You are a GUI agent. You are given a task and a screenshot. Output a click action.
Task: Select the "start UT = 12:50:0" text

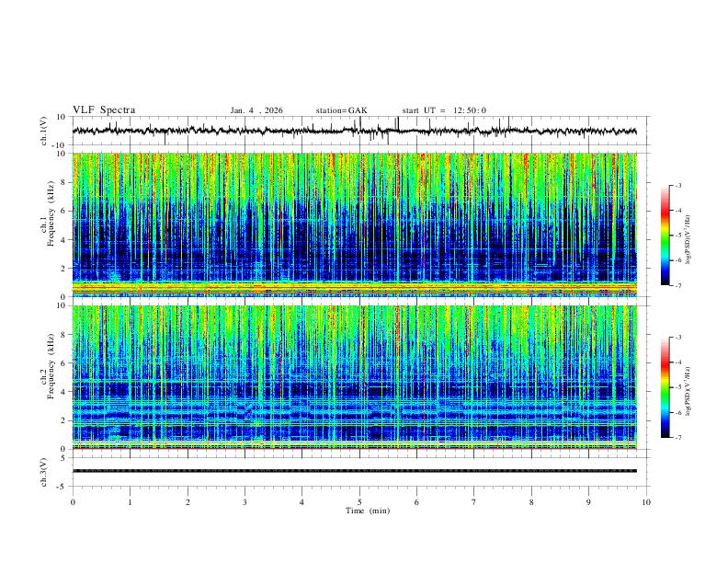tap(444, 110)
